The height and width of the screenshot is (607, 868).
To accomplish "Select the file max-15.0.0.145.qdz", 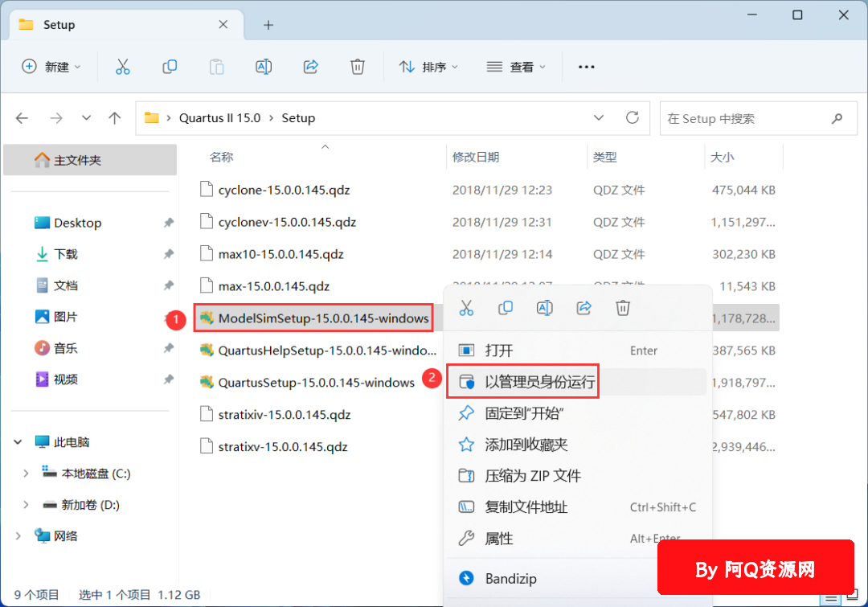I will click(x=274, y=286).
